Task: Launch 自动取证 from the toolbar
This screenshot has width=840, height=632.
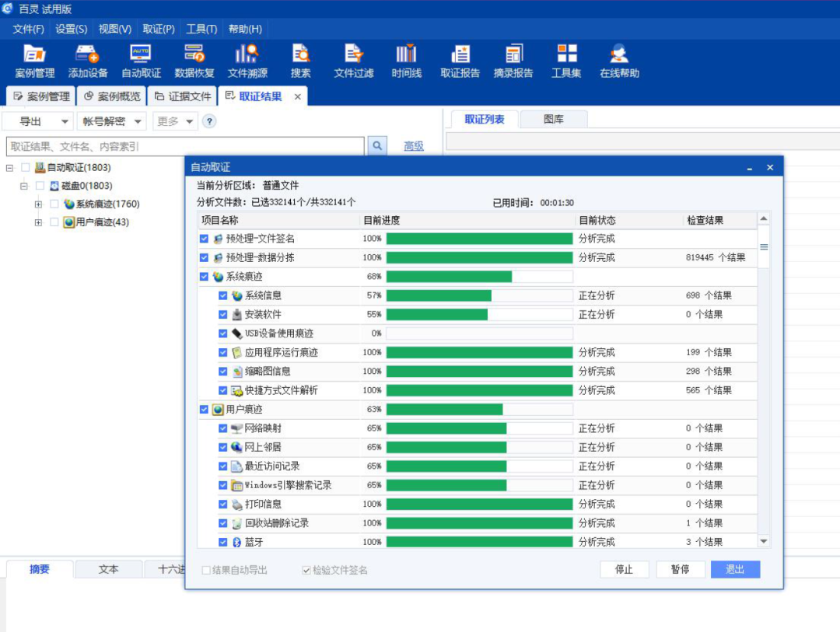Action: pyautogui.click(x=141, y=61)
